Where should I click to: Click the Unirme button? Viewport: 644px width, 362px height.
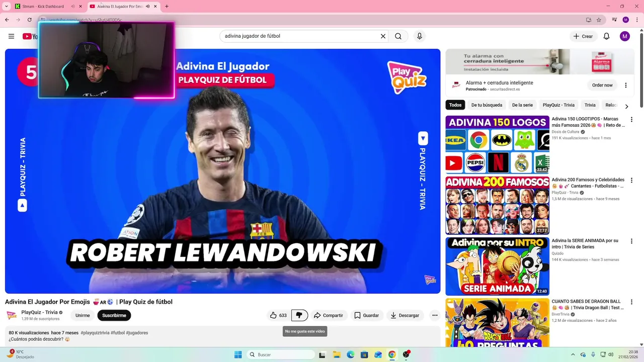(83, 315)
